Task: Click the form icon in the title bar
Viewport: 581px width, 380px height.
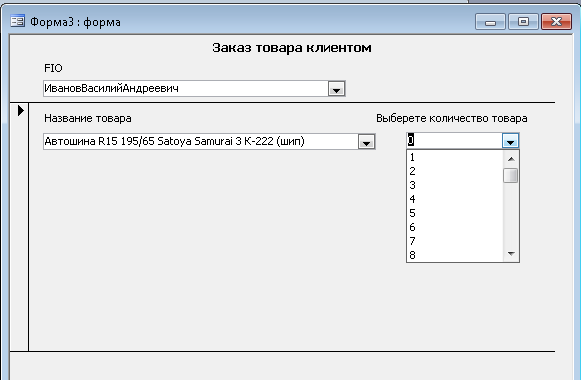Action: click(x=17, y=21)
